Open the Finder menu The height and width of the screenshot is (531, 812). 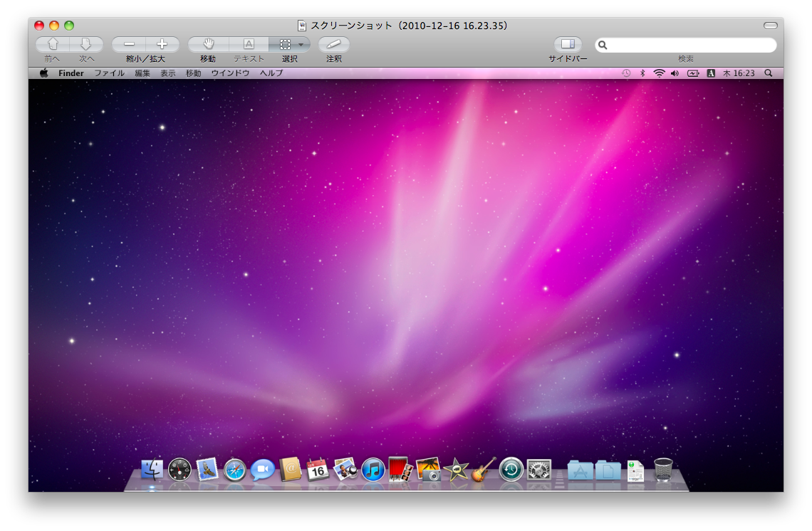coord(71,73)
